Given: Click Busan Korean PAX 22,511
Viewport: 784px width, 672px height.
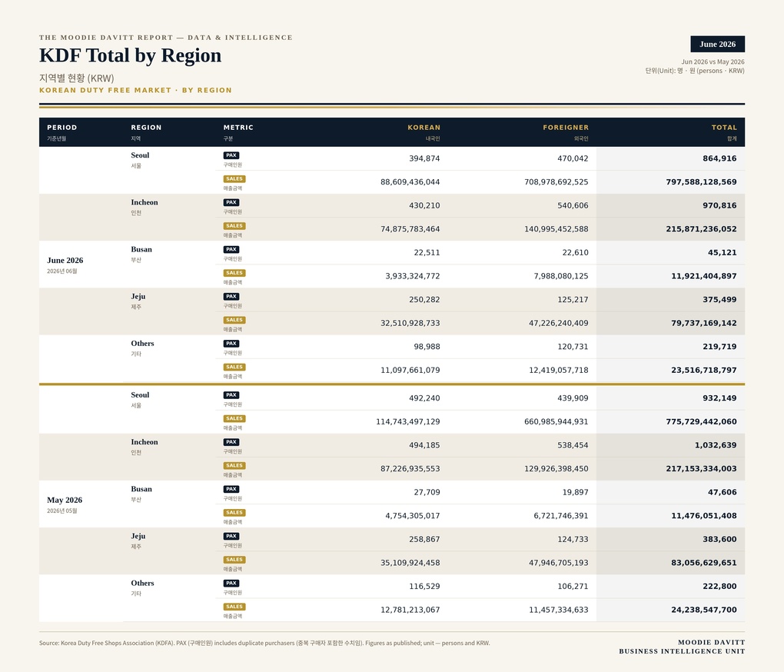Looking at the screenshot, I should (x=427, y=252).
